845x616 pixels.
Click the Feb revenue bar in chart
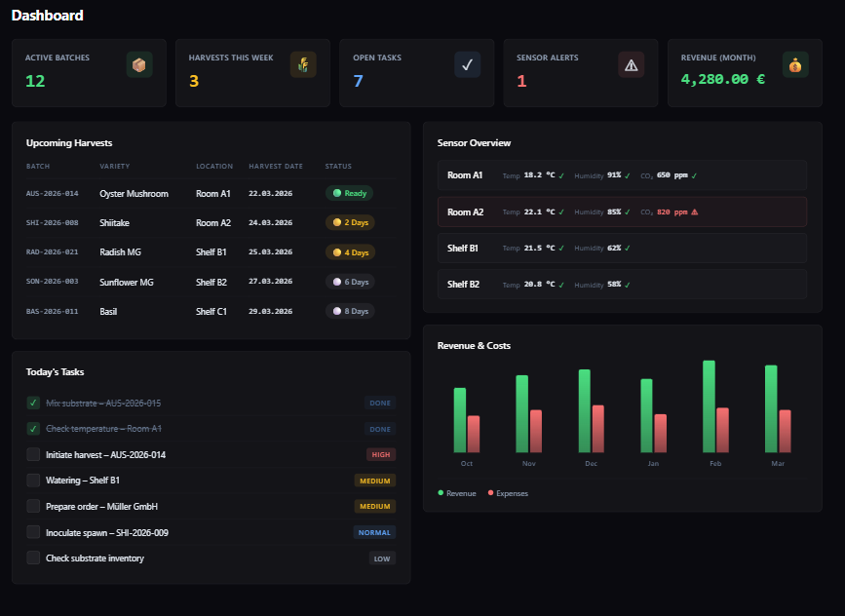pos(709,406)
